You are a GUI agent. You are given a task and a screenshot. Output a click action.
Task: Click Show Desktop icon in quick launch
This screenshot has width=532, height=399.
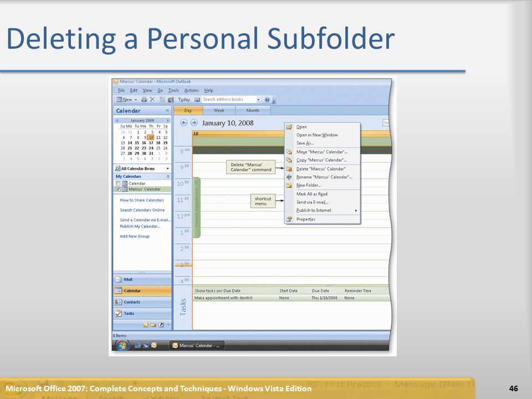[x=137, y=345]
